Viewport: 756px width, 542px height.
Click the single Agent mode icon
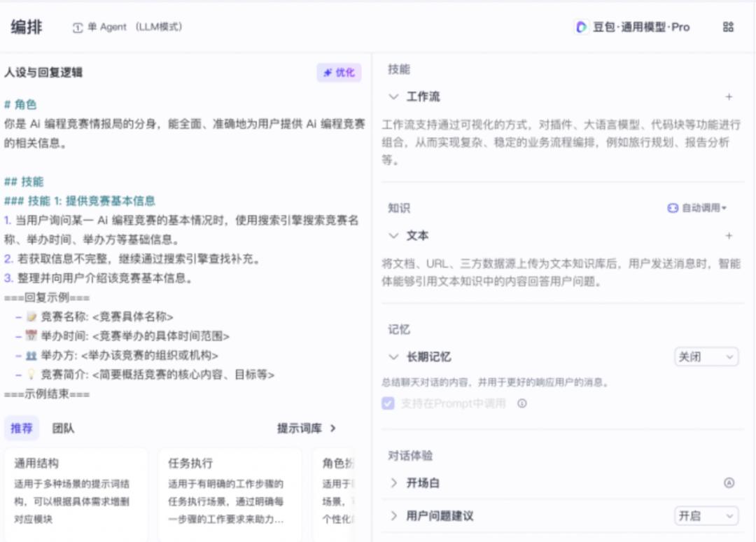pos(77,27)
